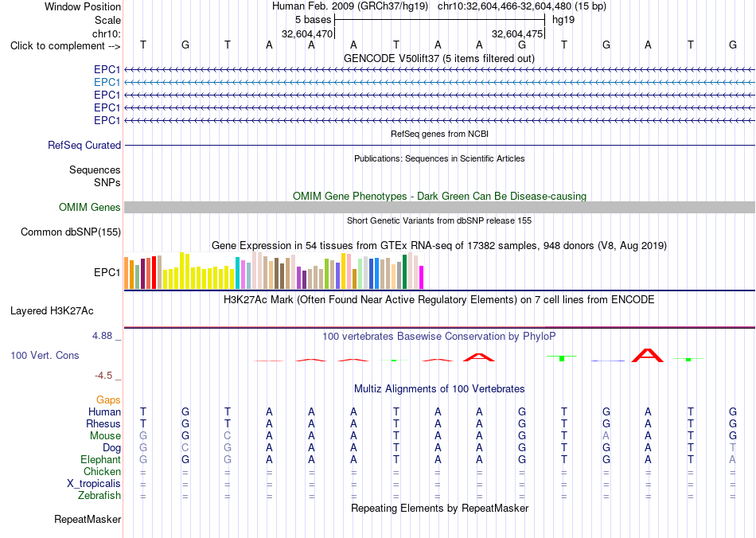Click the orange Gaps label

(108, 400)
